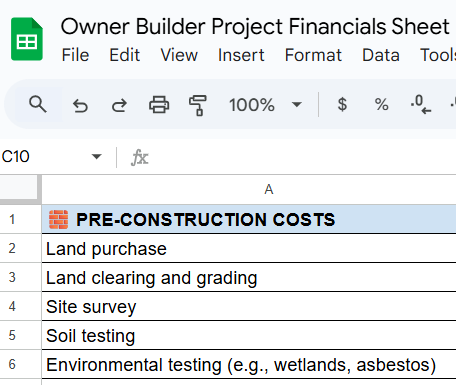Image resolution: width=456 pixels, height=385 pixels.
Task: Open the Edit menu
Action: 125,55
